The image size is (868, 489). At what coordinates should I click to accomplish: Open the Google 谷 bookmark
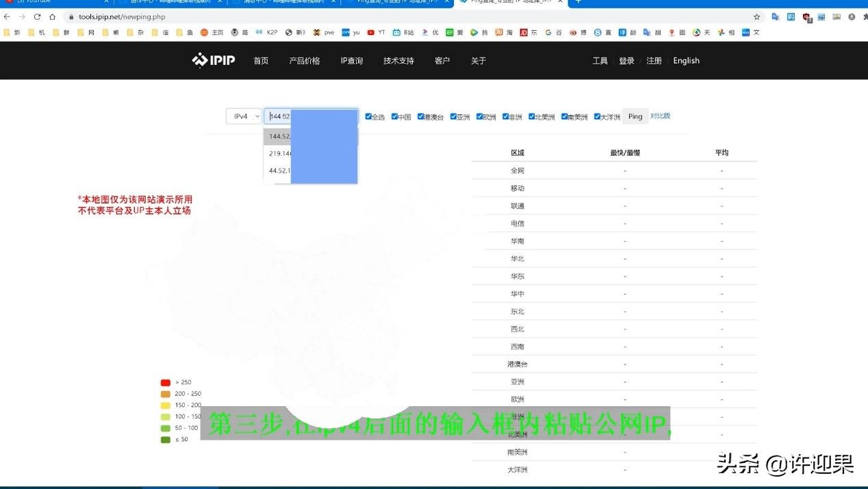(553, 32)
